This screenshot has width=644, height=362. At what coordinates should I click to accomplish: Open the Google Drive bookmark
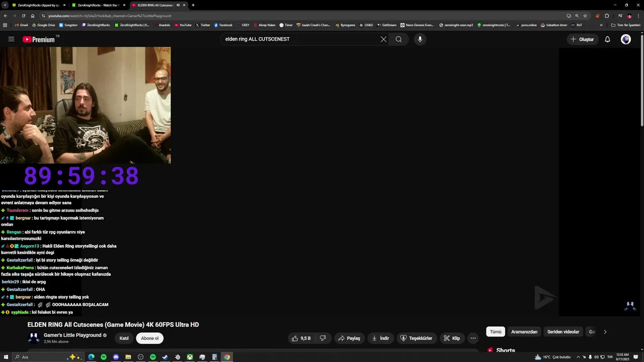click(x=44, y=25)
